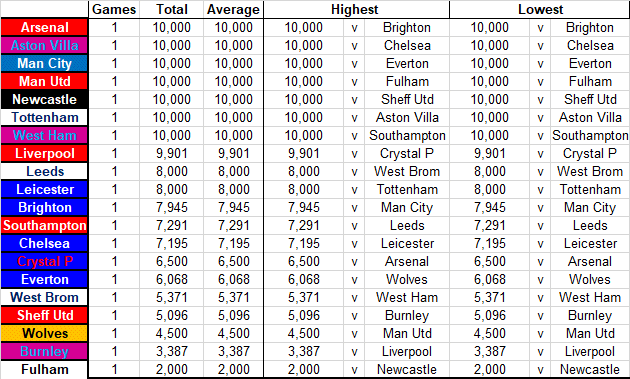The height and width of the screenshot is (379, 630).
Task: Select the Average column header
Action: pos(233,9)
